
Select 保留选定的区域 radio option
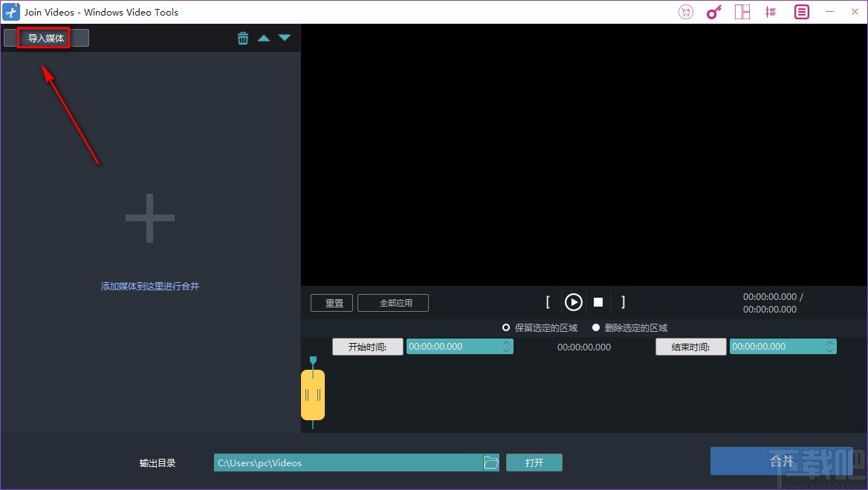click(506, 327)
